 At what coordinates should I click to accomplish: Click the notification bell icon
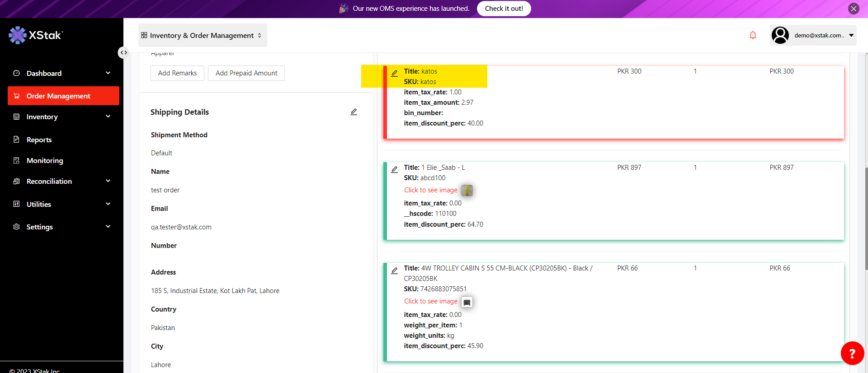(x=753, y=35)
